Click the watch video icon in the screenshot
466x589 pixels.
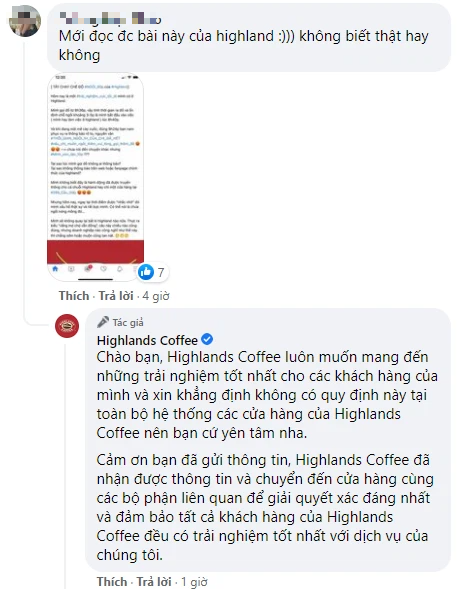coord(71,269)
